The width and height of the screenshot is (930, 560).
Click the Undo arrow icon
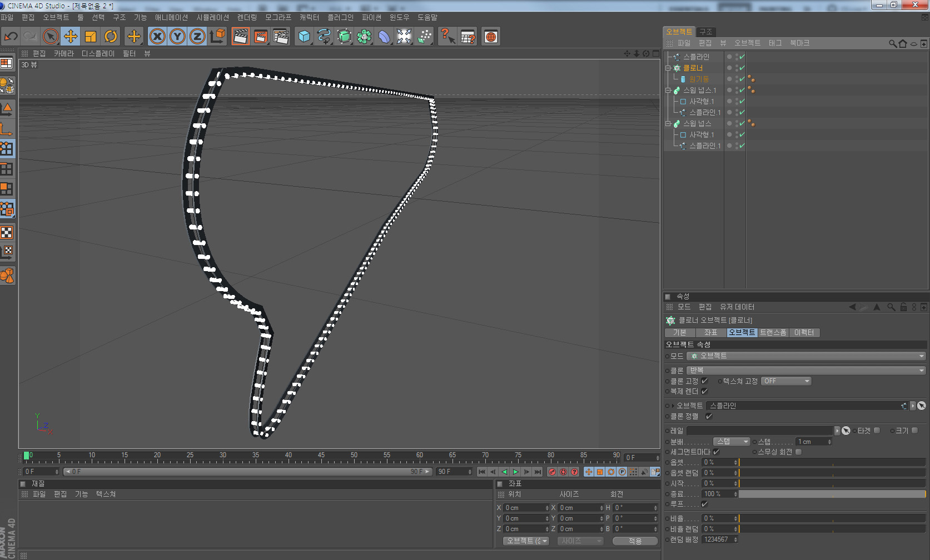point(11,37)
